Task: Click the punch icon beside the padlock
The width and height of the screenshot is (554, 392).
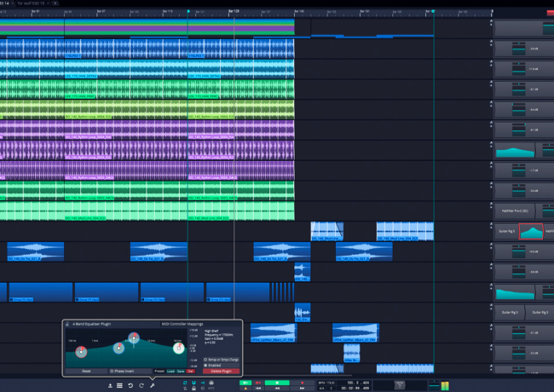Action: coord(185,388)
